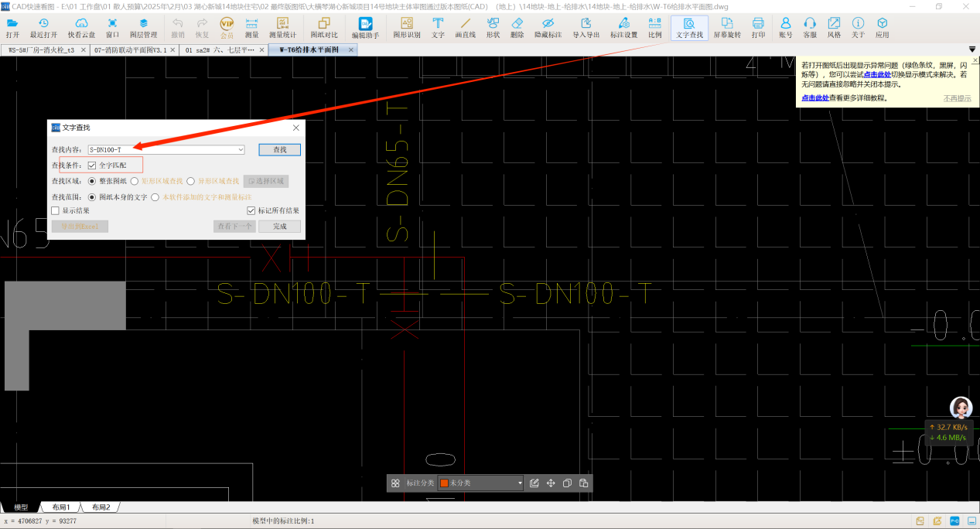Open 快看云盘 cloud drive

click(81, 28)
